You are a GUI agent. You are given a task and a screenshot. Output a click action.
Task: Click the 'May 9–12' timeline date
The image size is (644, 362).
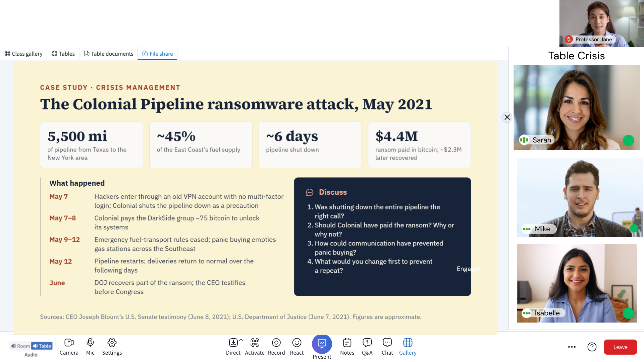pyautogui.click(x=65, y=240)
